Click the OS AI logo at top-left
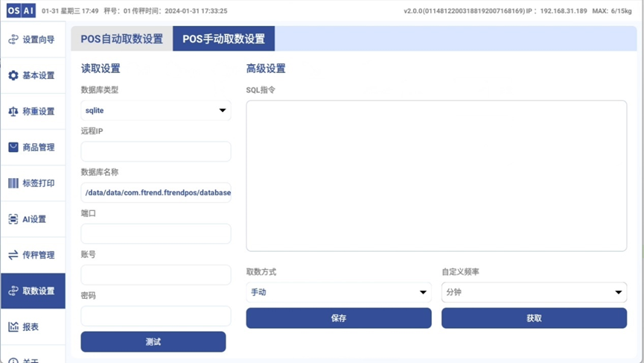This screenshot has height=363, width=644. 21,11
